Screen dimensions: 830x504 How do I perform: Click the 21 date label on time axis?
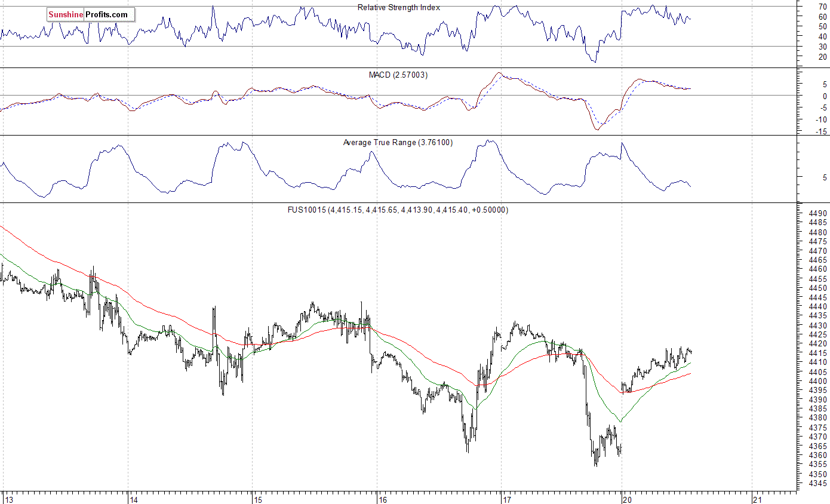[x=757, y=499]
